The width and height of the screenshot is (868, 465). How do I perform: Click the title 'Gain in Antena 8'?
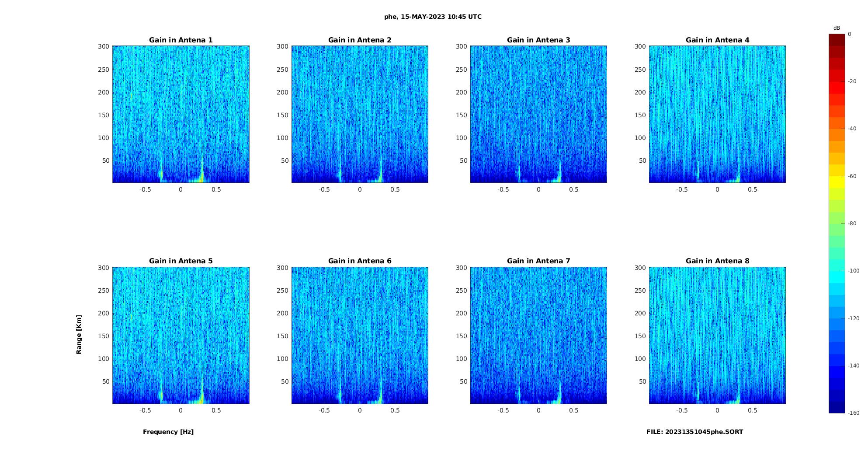(x=717, y=261)
